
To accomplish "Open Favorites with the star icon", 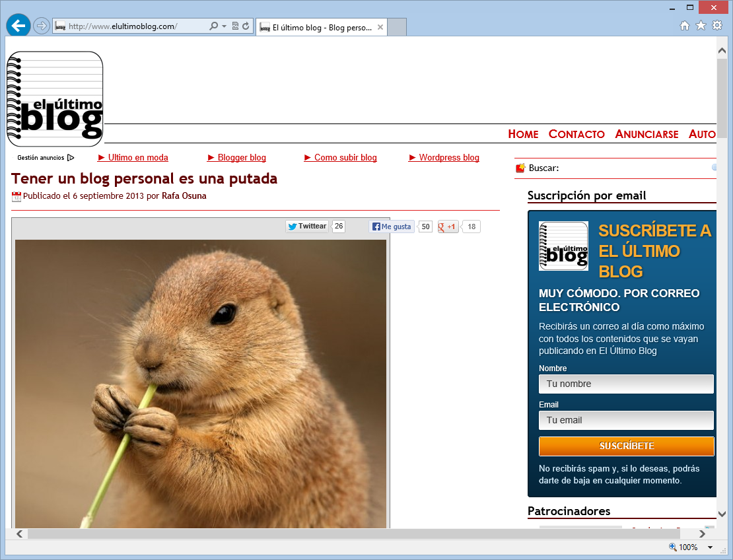I will coord(701,25).
